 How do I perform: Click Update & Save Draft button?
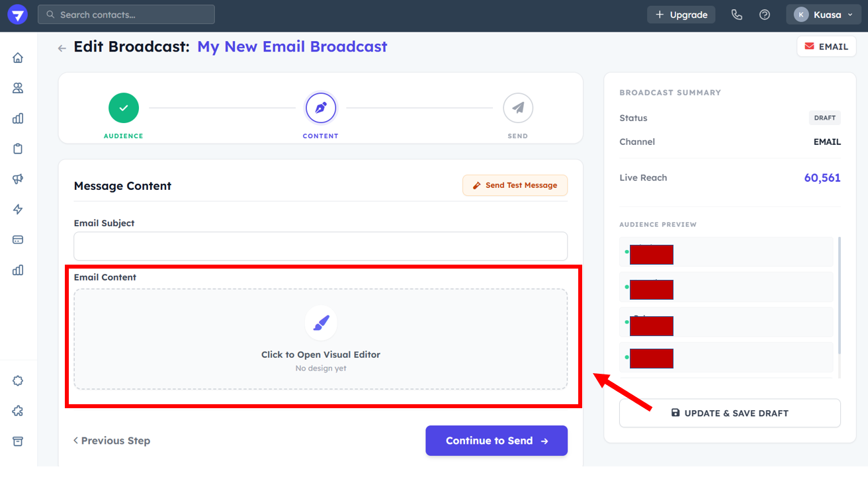[730, 413]
